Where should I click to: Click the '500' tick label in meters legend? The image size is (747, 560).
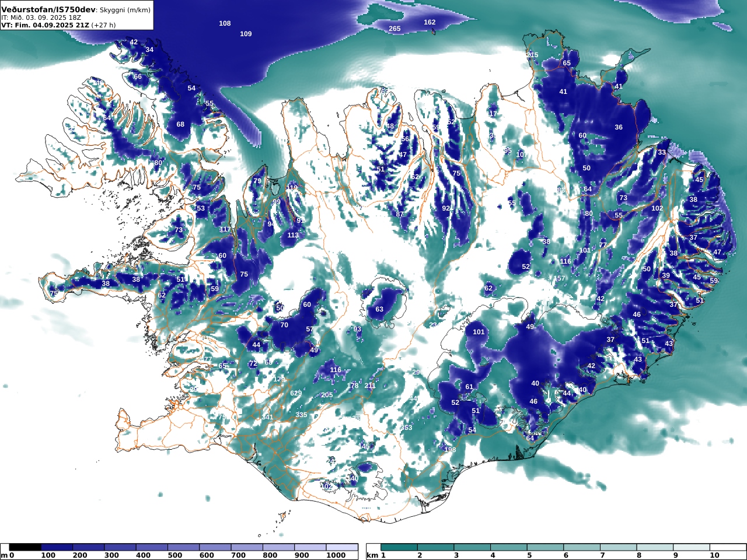[x=175, y=555]
